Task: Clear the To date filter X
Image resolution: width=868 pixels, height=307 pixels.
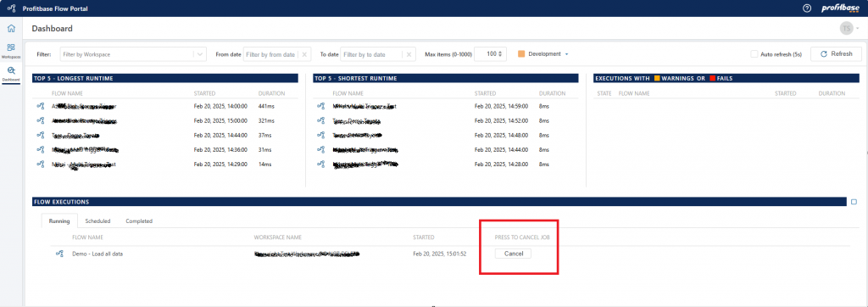Action: 409,54
